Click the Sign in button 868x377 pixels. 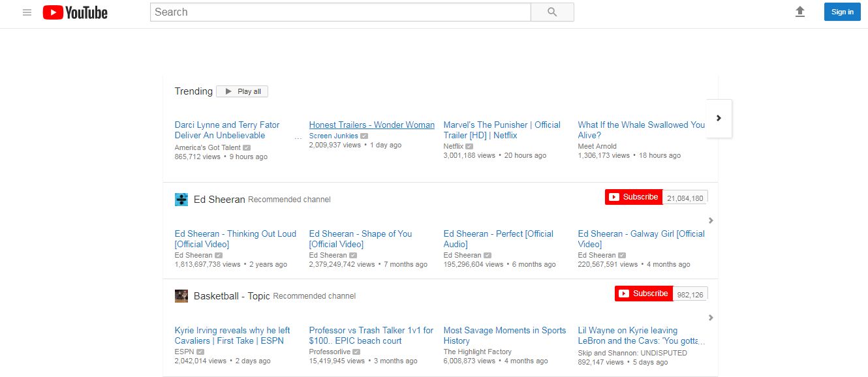coord(842,12)
